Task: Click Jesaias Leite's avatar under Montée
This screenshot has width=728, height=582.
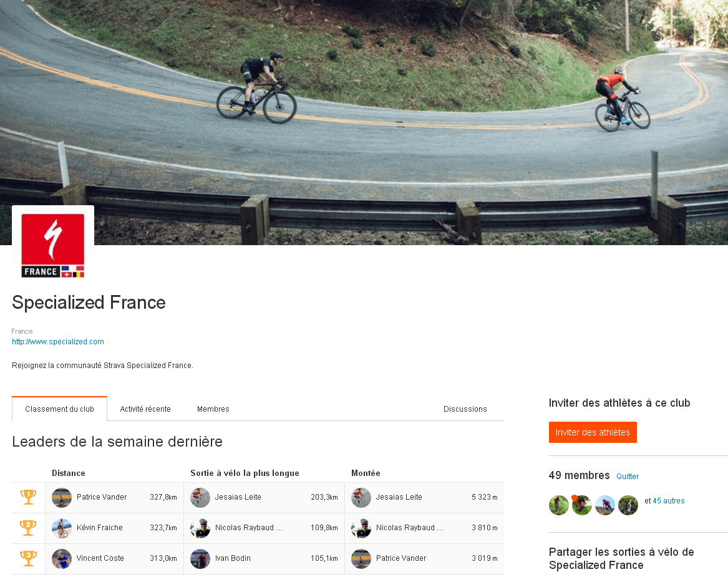Action: tap(361, 498)
